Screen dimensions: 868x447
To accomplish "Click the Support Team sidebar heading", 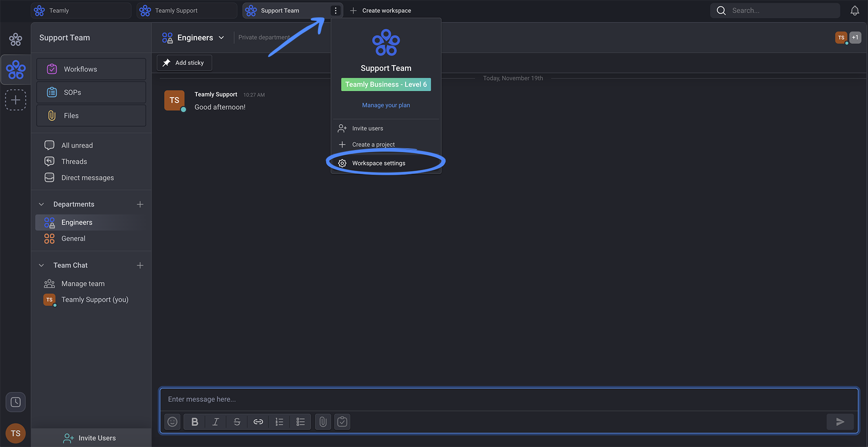I will [65, 38].
